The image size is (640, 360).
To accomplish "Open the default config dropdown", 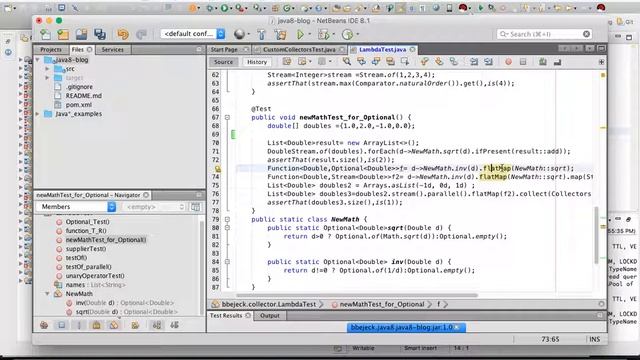I will click(x=193, y=34).
